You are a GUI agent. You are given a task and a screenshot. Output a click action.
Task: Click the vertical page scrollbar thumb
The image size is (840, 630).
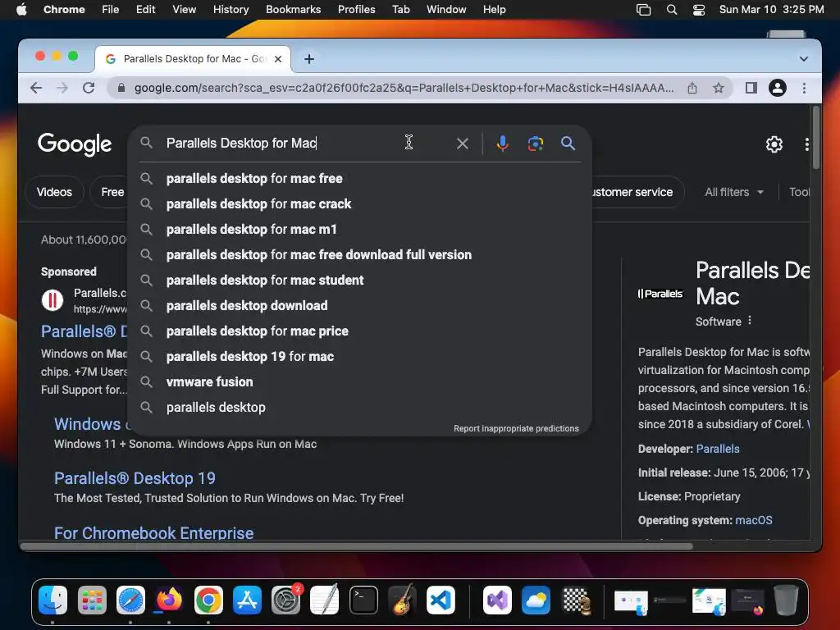tap(816, 138)
